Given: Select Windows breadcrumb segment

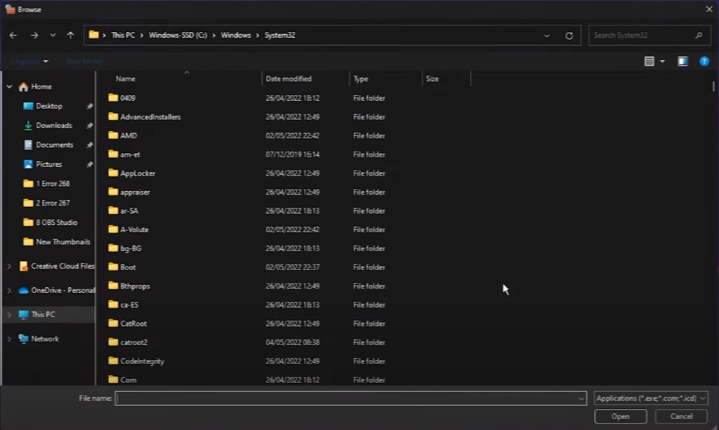Looking at the screenshot, I should (x=236, y=35).
